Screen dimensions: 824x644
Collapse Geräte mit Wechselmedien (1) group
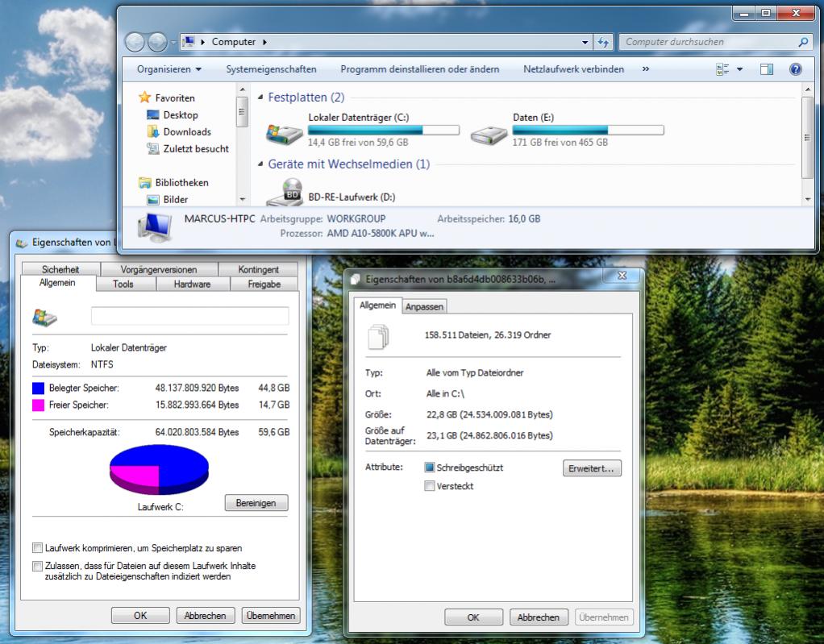[x=260, y=164]
